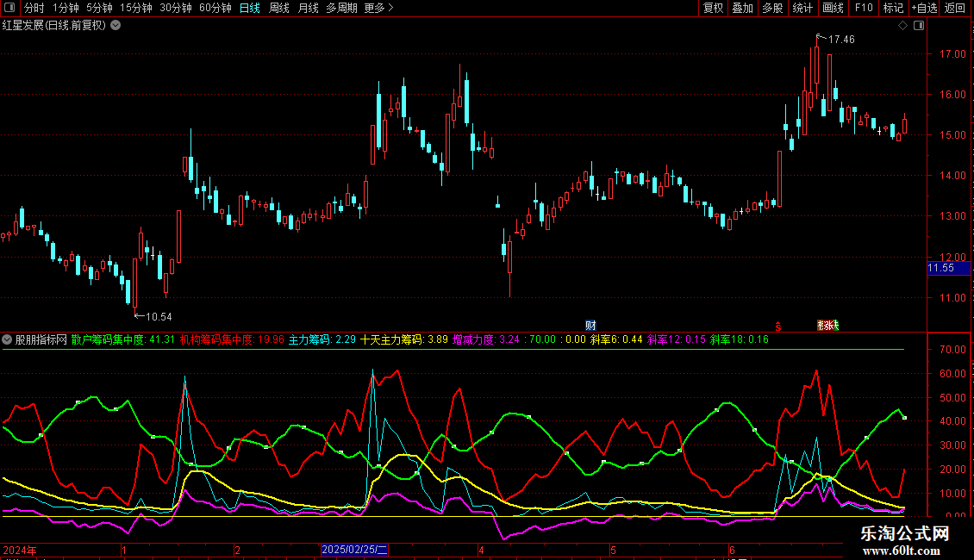Viewport: 974px width, 560px height.
Task: Open the 多股 multi-stock view
Action: 773,8
